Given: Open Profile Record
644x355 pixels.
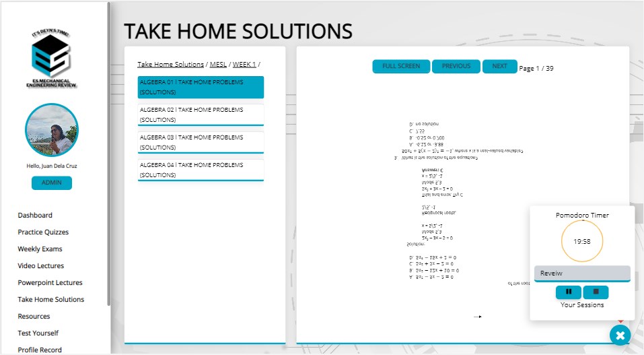Looking at the screenshot, I should 40,350.
